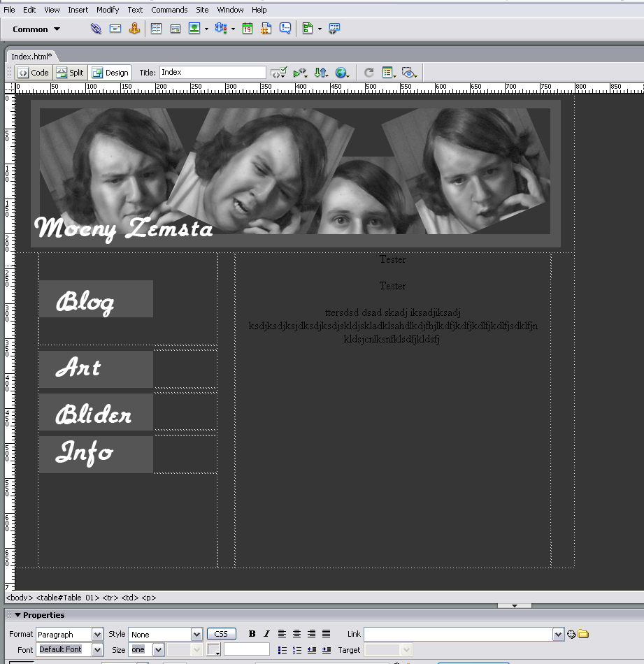644x664 pixels.
Task: Switch to Design view
Action: click(x=110, y=73)
